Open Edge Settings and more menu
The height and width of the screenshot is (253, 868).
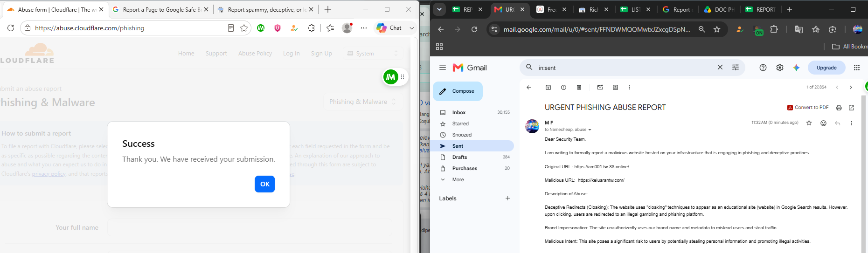364,28
